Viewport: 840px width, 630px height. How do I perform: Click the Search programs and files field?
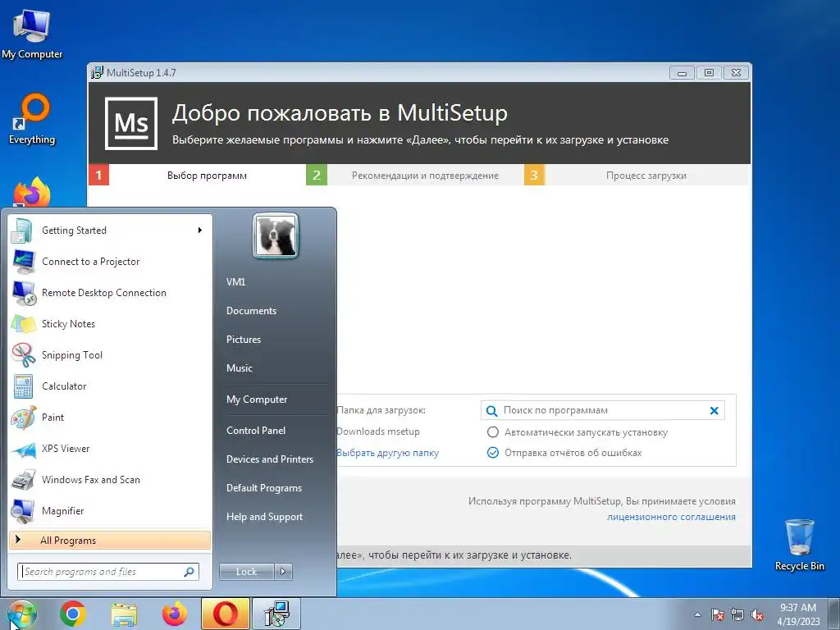pos(108,572)
